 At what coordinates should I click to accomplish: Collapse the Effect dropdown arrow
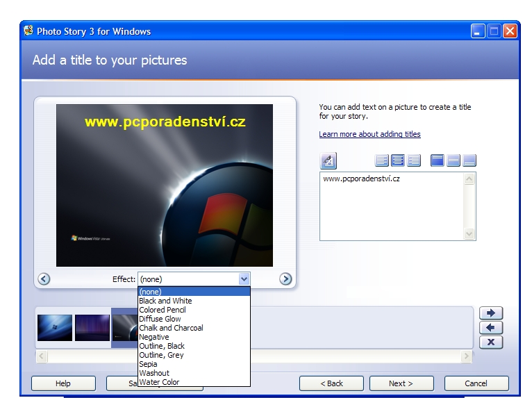click(244, 279)
